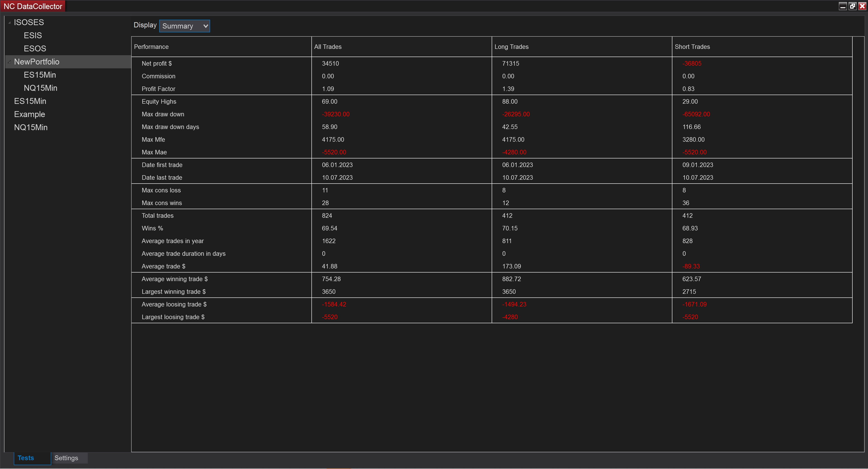The height and width of the screenshot is (469, 868).
Task: Select the root-level ES15Min item
Action: (x=30, y=101)
